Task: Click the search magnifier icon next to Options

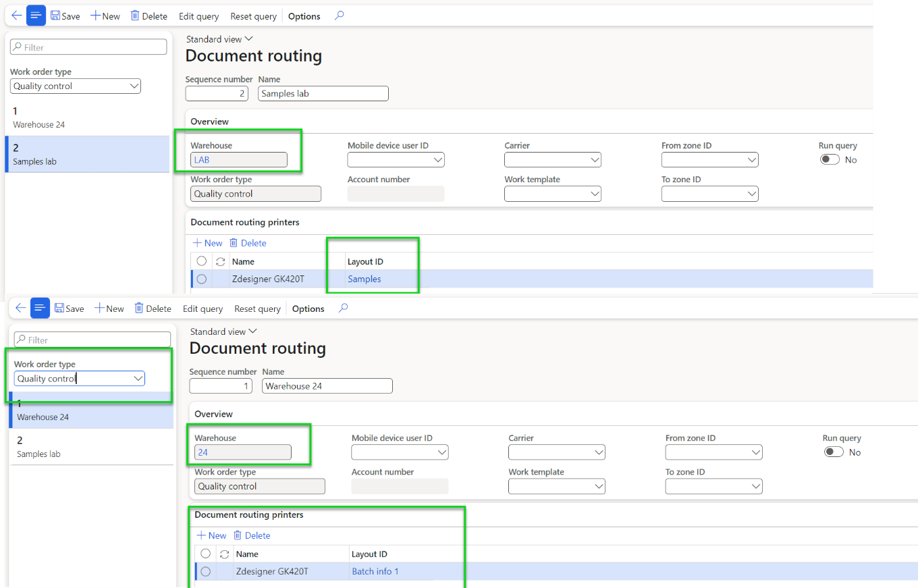Action: point(339,16)
